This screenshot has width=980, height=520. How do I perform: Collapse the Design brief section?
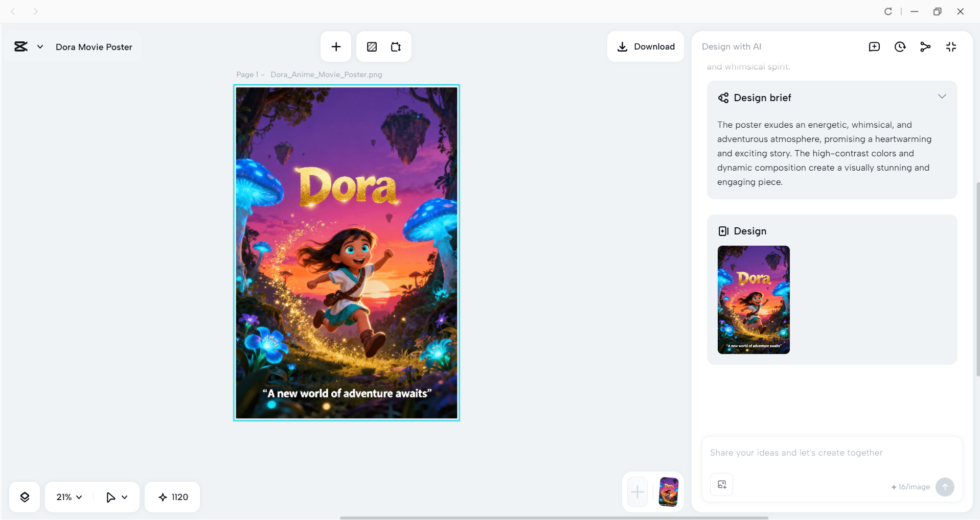point(942,96)
